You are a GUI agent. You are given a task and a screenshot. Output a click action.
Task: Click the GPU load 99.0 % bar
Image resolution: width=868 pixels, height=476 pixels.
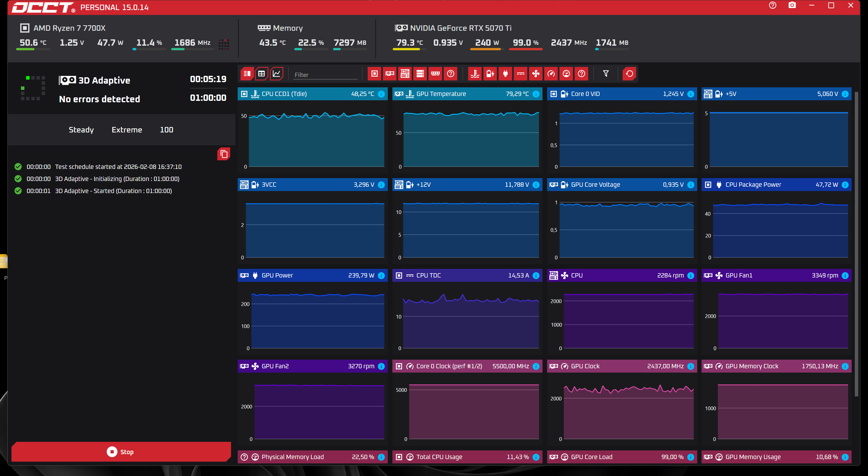525,49
